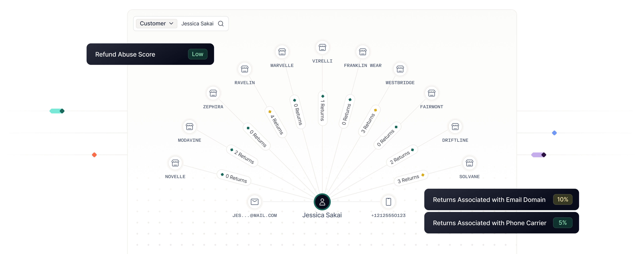Click the 5% phone carrier badge
Screen dimensions: 644x254
tap(562, 222)
